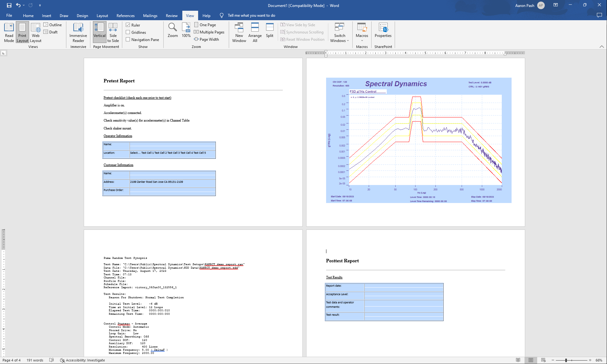This screenshot has height=364, width=607.
Task: Open the Mailings tab
Action: 150,15
